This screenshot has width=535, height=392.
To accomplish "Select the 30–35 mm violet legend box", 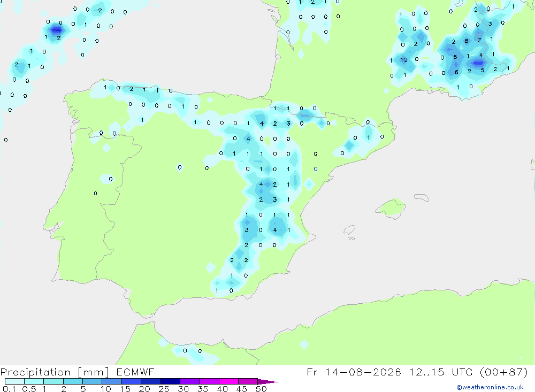I will (190, 381).
